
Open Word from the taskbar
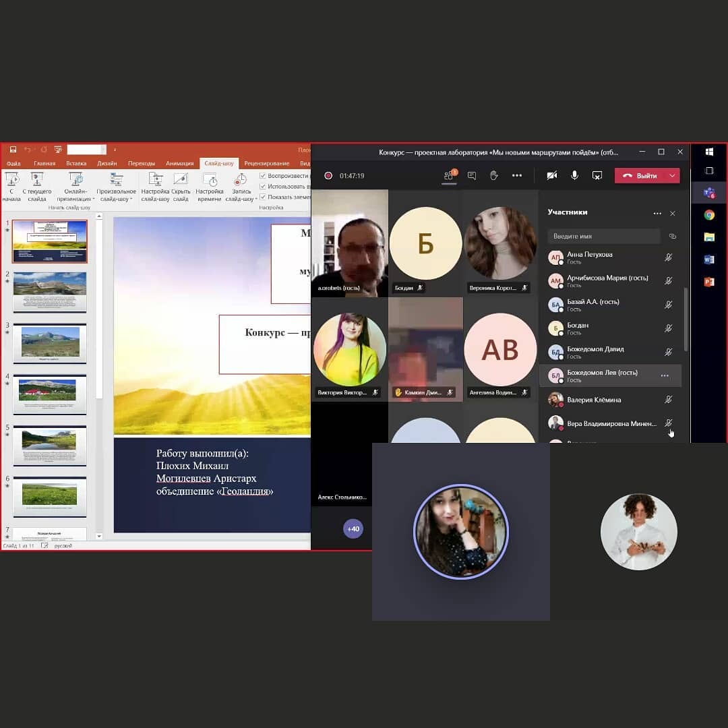(709, 260)
